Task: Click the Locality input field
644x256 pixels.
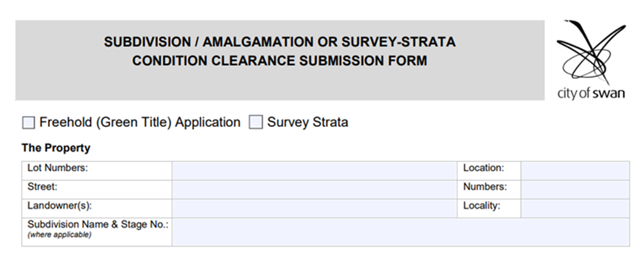Action: point(575,209)
